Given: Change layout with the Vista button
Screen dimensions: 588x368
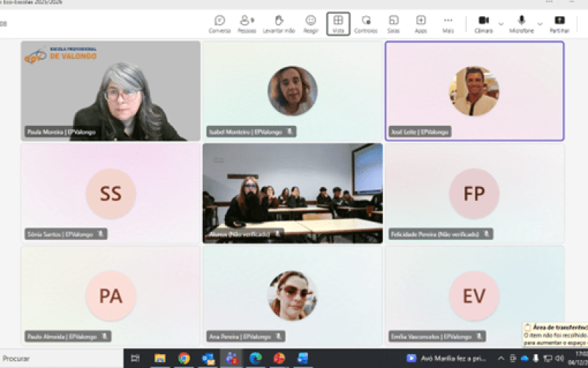Looking at the screenshot, I should 338,24.
